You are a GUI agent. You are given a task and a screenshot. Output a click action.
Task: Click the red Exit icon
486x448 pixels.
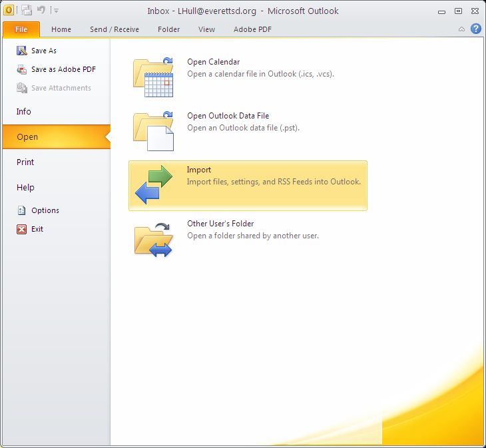22,229
